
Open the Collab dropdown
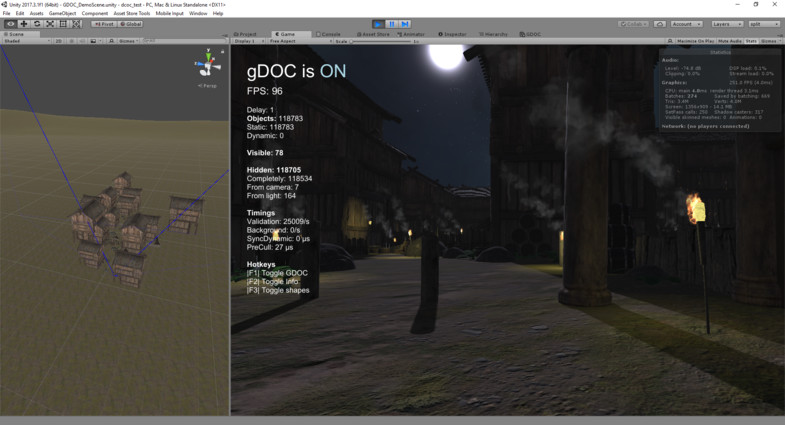pyautogui.click(x=633, y=24)
